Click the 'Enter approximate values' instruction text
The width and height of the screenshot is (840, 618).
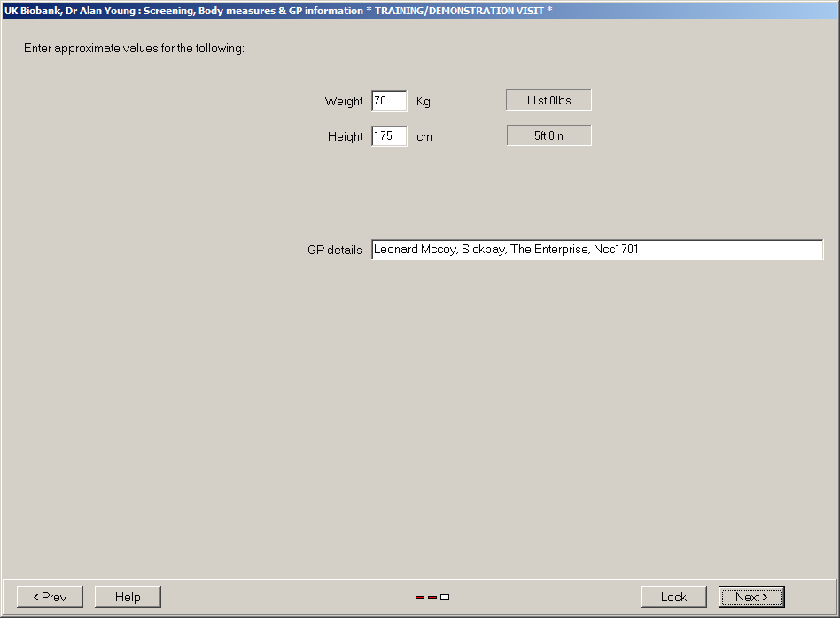point(134,48)
